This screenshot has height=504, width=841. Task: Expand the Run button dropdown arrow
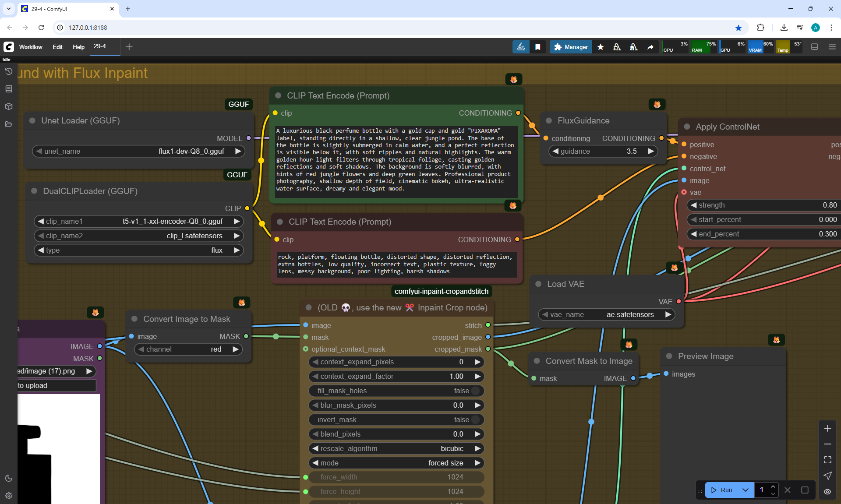745,490
